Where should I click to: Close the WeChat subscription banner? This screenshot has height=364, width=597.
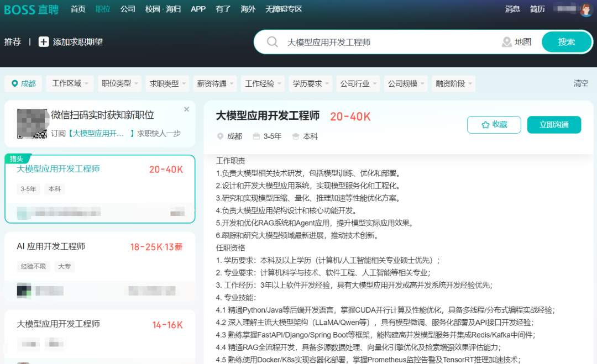coord(187,109)
